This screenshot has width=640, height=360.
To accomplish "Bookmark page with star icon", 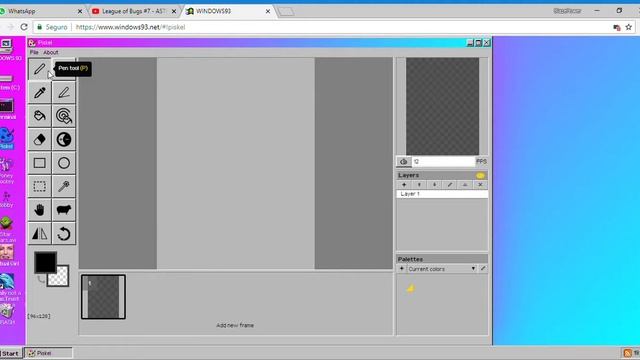I will click(629, 27).
